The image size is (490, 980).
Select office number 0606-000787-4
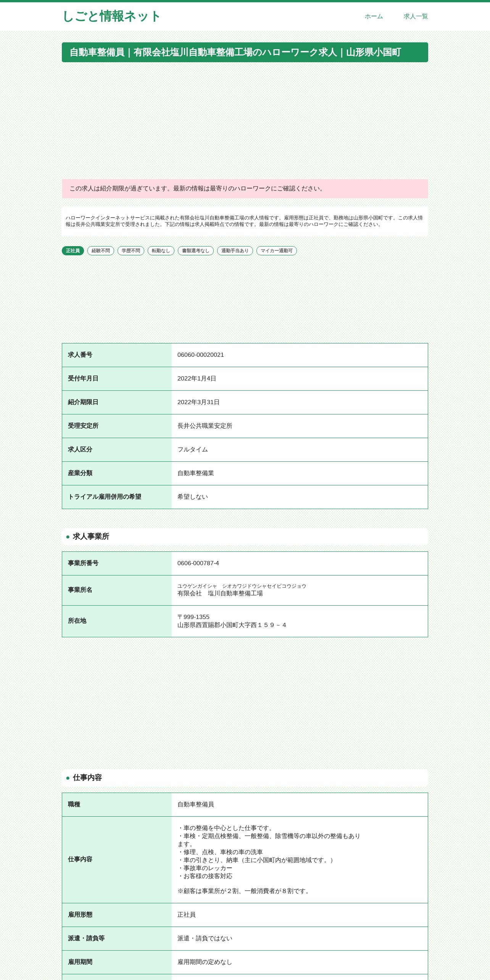coord(198,563)
